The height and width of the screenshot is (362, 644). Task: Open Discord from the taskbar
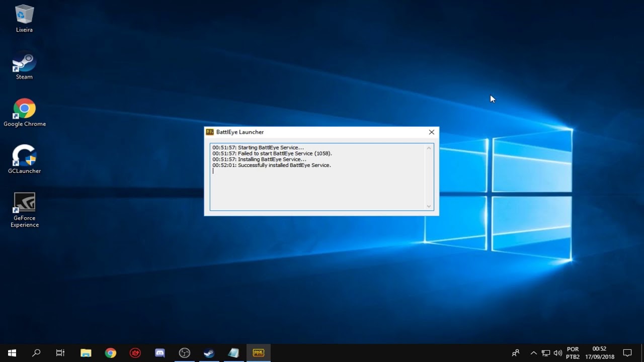pos(160,353)
